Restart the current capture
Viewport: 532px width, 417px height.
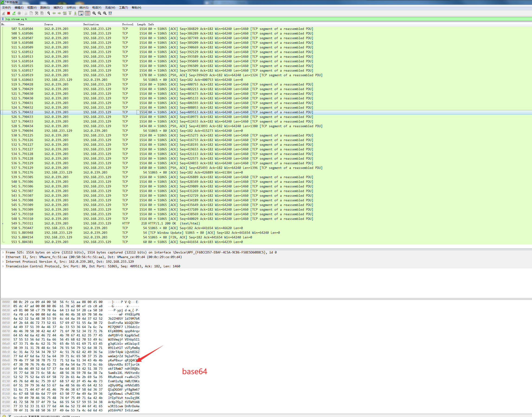coord(14,13)
